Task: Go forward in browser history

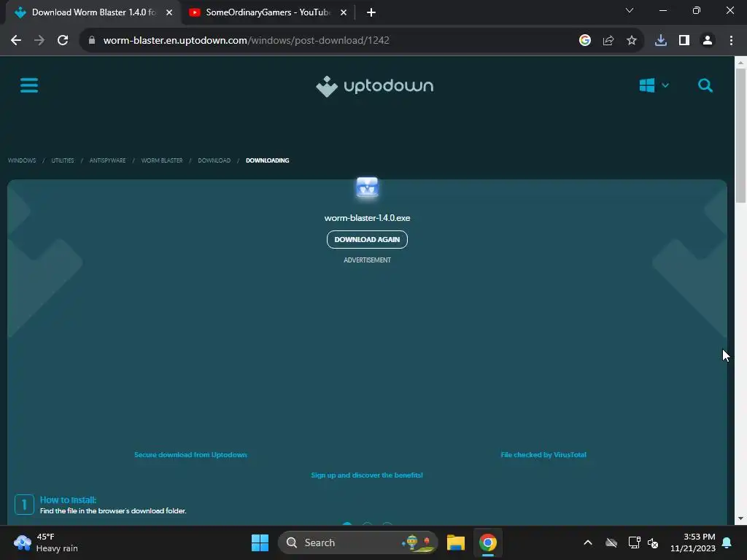Action: point(39,41)
